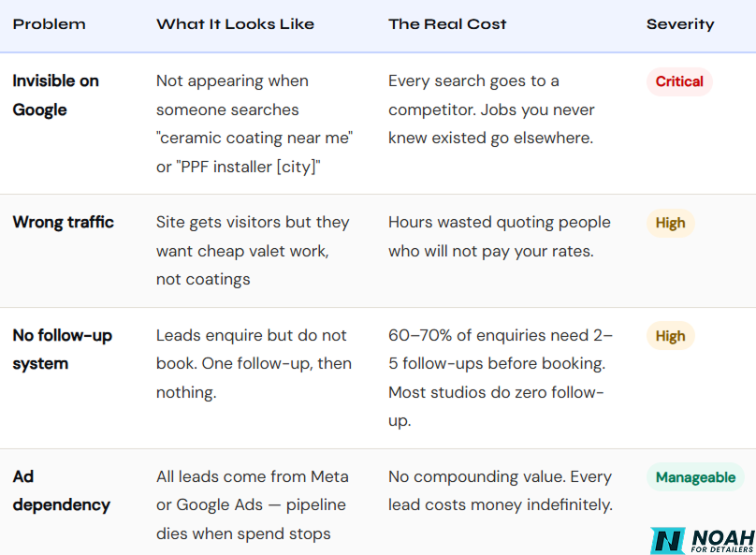Select the High badge for No follow-up system
The width and height of the screenshot is (756, 555).
(x=670, y=336)
